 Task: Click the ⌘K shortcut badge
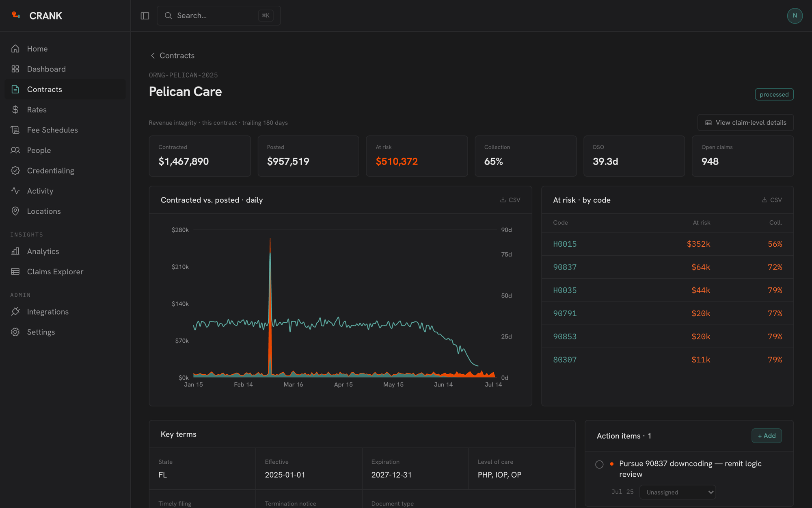click(266, 15)
